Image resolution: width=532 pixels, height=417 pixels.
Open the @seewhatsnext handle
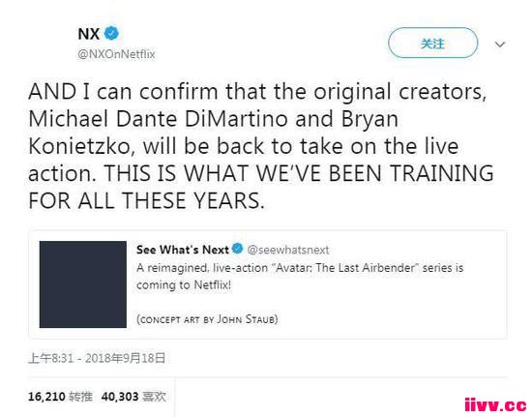pyautogui.click(x=288, y=250)
